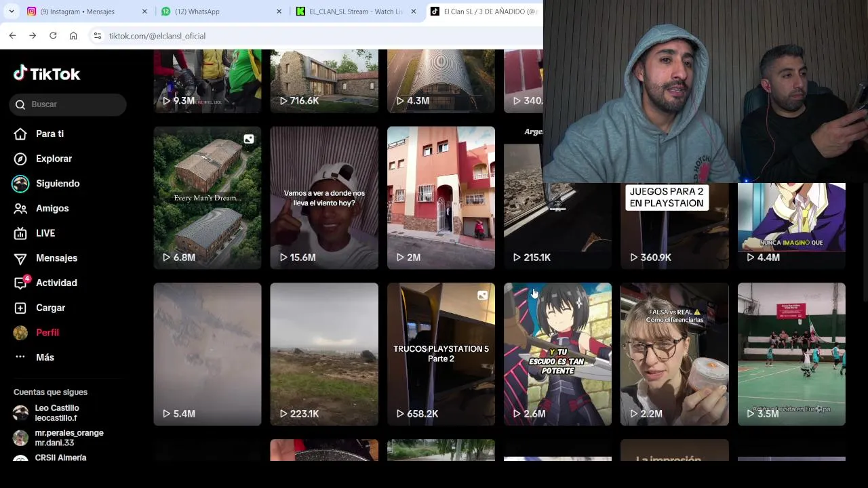
Task: Open the stone house video with 716.6K views
Action: click(324, 81)
